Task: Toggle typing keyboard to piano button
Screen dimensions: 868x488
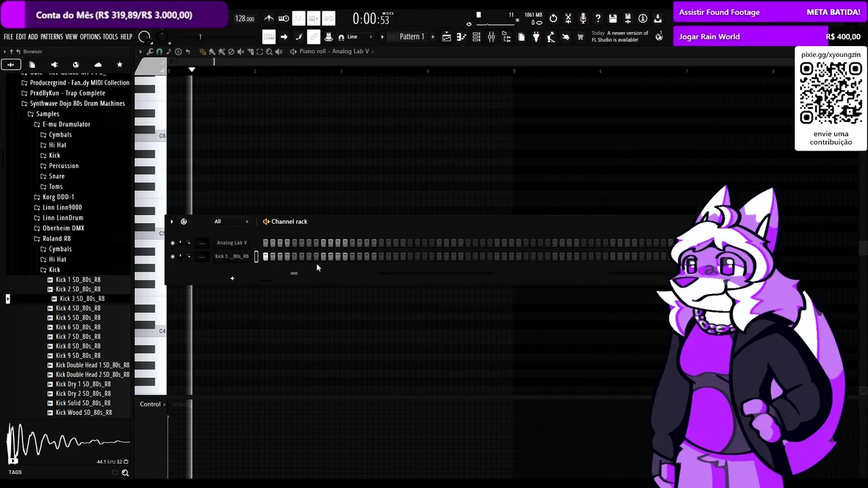Action: [x=269, y=37]
